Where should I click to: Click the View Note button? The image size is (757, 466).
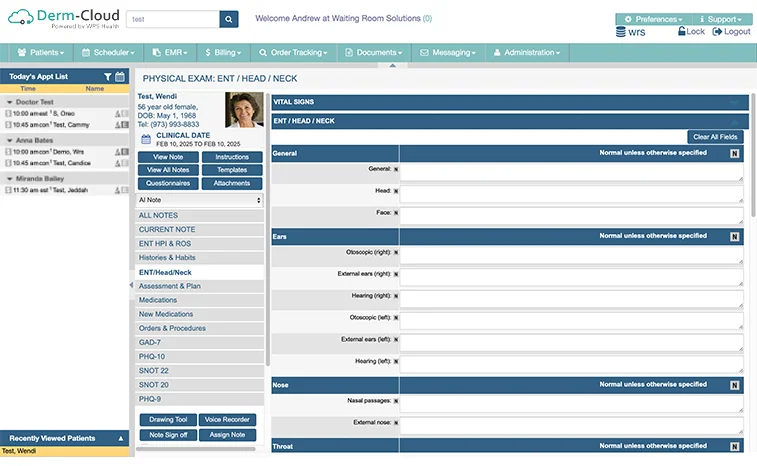point(168,157)
